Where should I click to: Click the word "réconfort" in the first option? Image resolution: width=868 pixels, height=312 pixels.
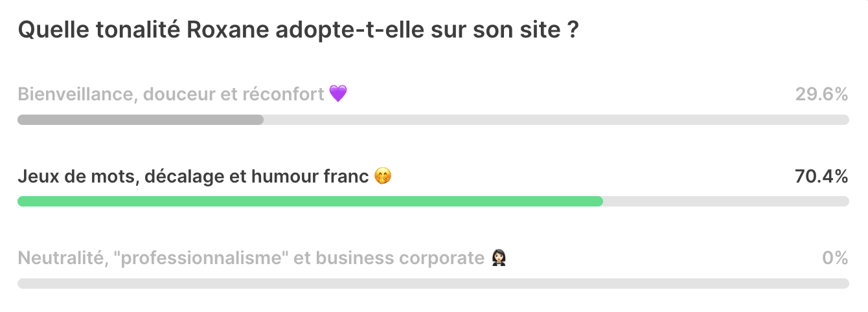coord(283,95)
